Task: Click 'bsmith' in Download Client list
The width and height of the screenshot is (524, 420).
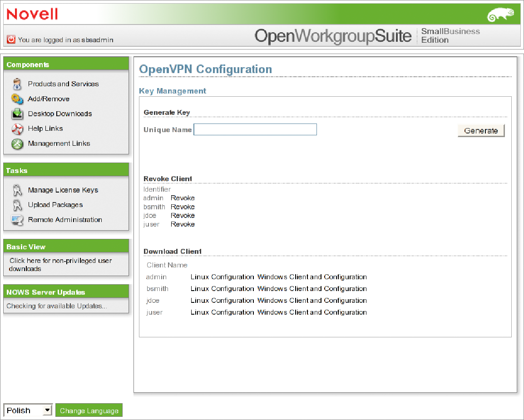Action: point(158,289)
